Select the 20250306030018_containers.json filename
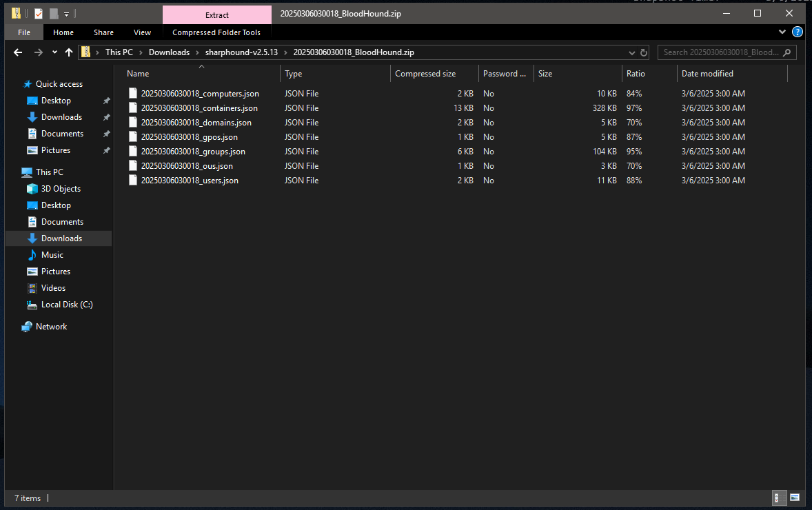The image size is (812, 510). (x=199, y=108)
